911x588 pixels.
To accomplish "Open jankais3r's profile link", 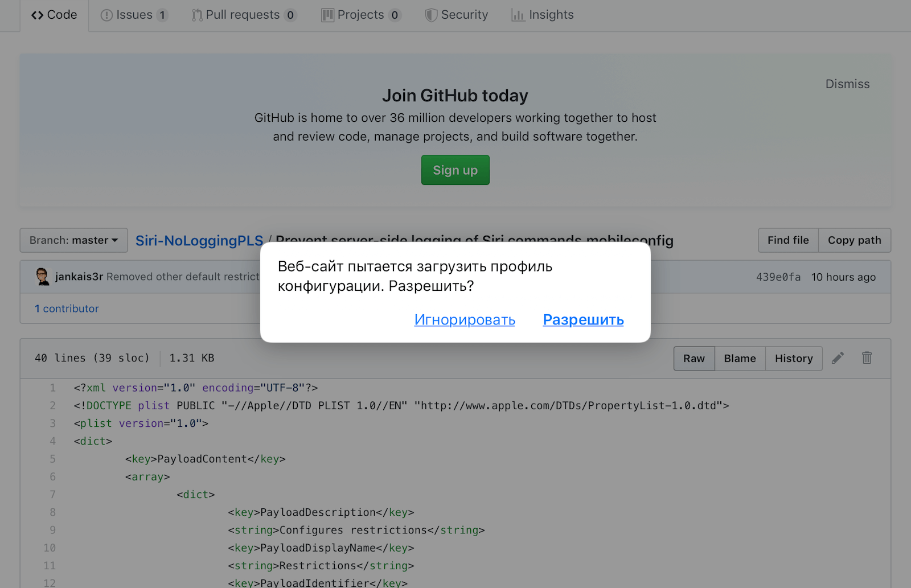I will (x=79, y=277).
